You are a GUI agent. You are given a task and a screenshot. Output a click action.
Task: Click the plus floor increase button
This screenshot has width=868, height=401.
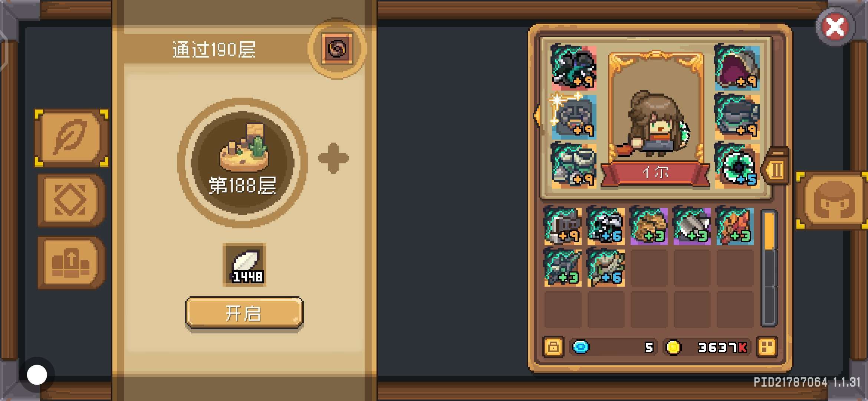333,158
